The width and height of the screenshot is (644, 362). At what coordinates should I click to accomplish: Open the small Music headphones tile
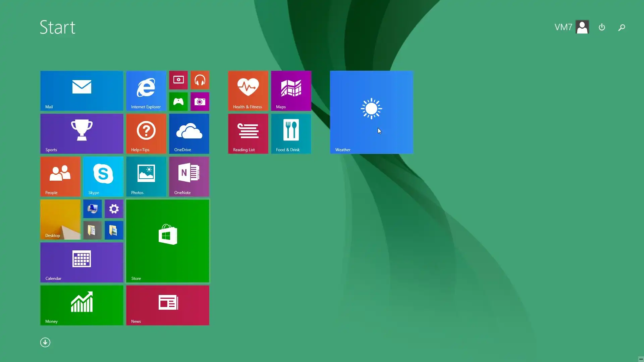coord(200,80)
